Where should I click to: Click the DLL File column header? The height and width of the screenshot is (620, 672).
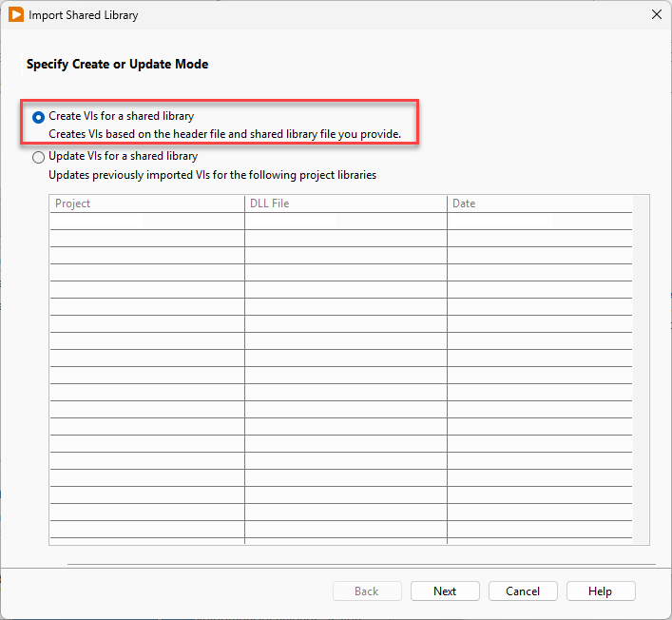pyautogui.click(x=345, y=203)
